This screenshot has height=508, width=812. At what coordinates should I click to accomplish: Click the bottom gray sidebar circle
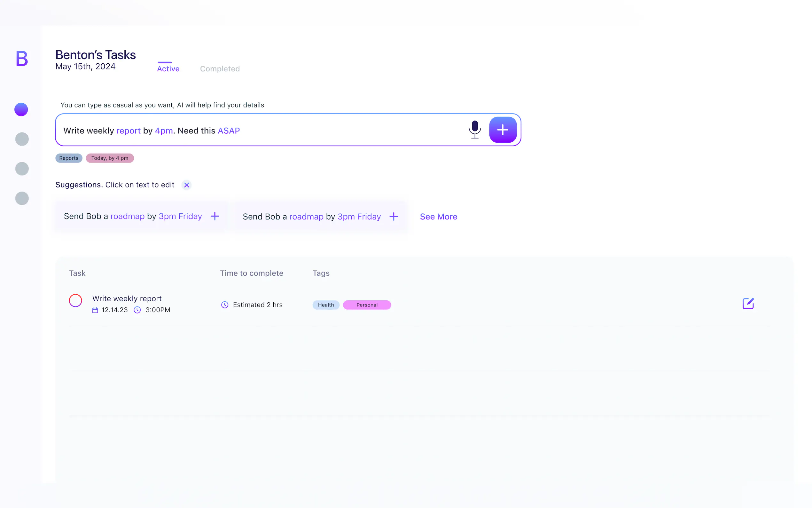(x=22, y=198)
